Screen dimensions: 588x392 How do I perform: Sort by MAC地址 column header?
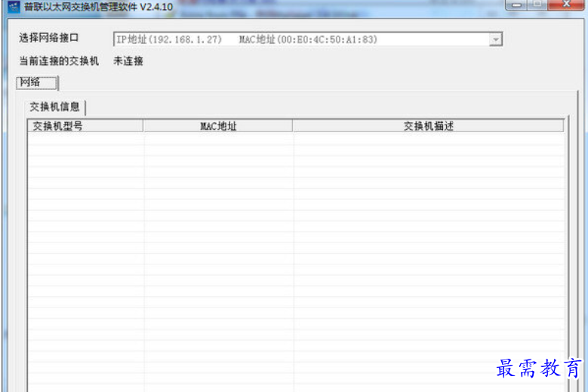pos(218,126)
